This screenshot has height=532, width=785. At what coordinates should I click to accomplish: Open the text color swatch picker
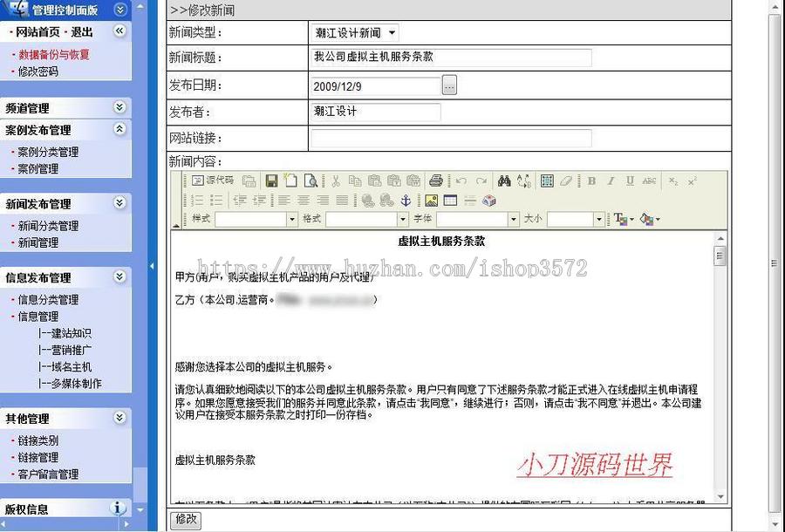click(621, 219)
